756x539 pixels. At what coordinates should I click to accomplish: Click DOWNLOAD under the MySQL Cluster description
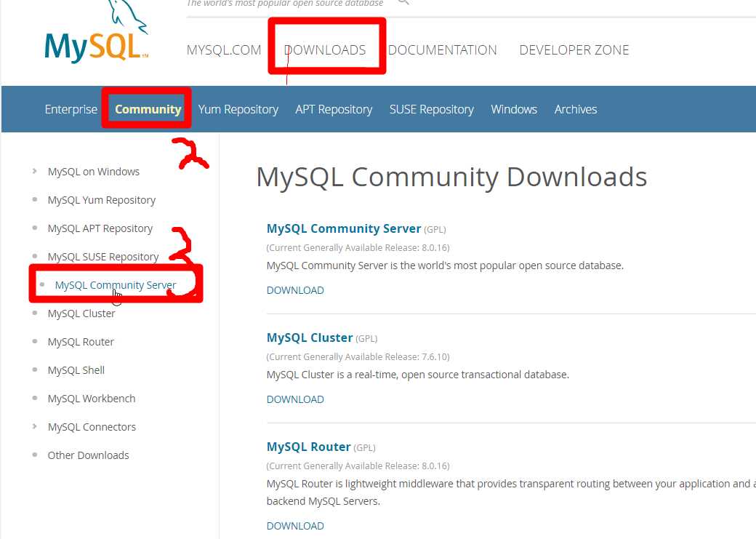[295, 399]
